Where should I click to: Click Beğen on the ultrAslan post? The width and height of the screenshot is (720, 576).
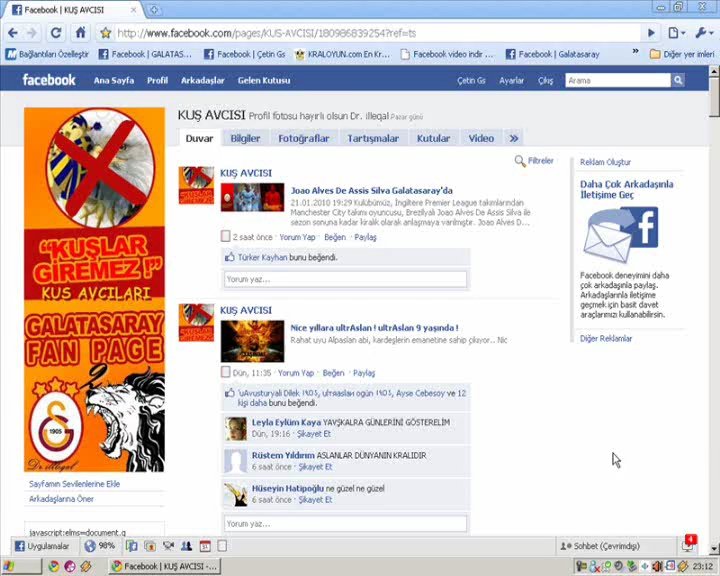(333, 373)
